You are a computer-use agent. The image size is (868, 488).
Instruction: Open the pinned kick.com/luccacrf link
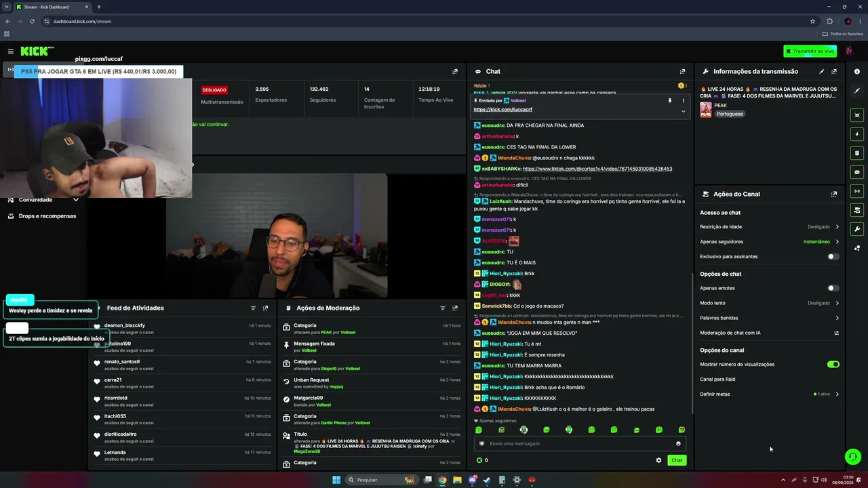coord(502,110)
